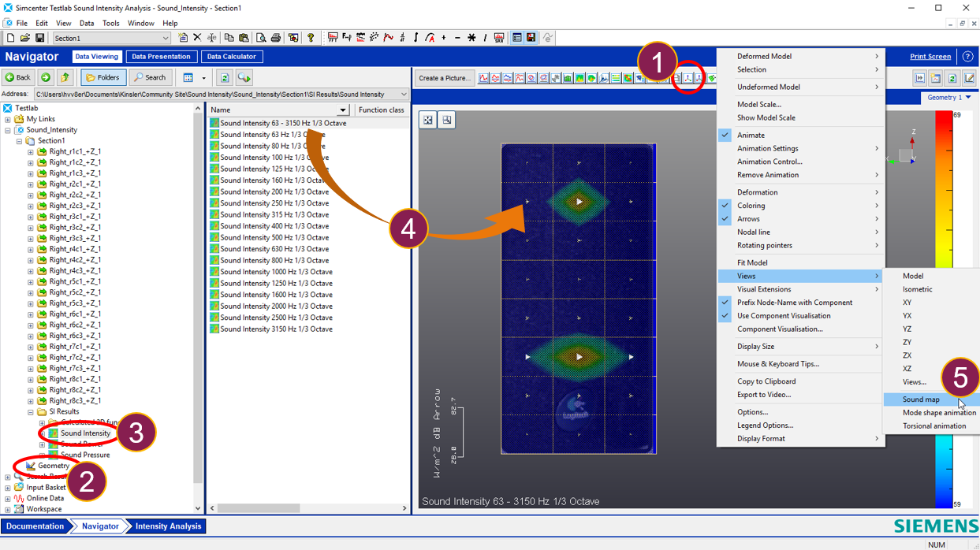Click the Save icon in top toolbar
This screenshot has height=550, width=980.
tap(39, 38)
